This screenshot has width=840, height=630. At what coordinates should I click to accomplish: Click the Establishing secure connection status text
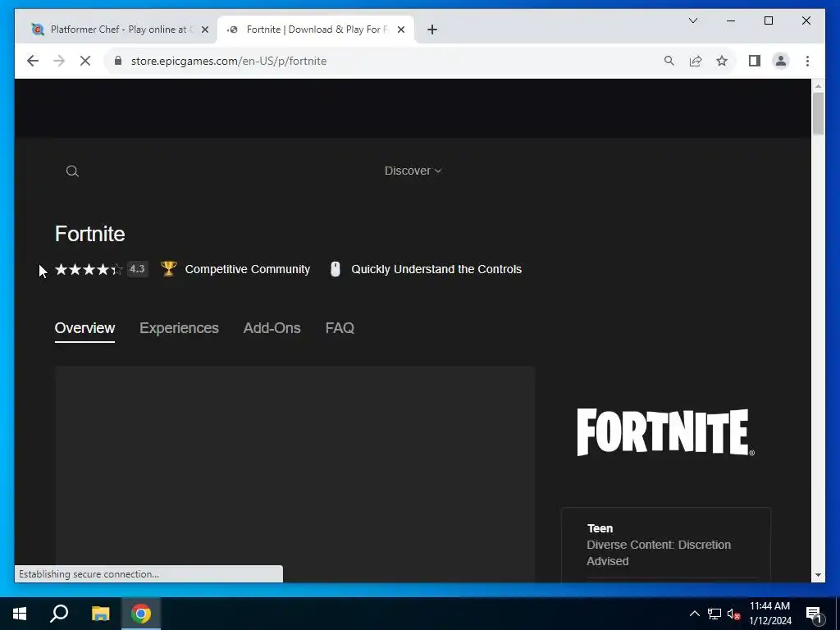click(89, 574)
